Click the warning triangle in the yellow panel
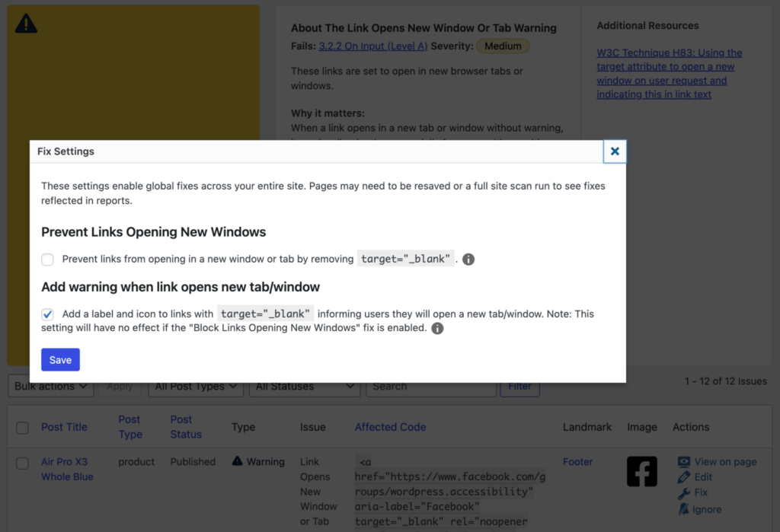 click(27, 24)
